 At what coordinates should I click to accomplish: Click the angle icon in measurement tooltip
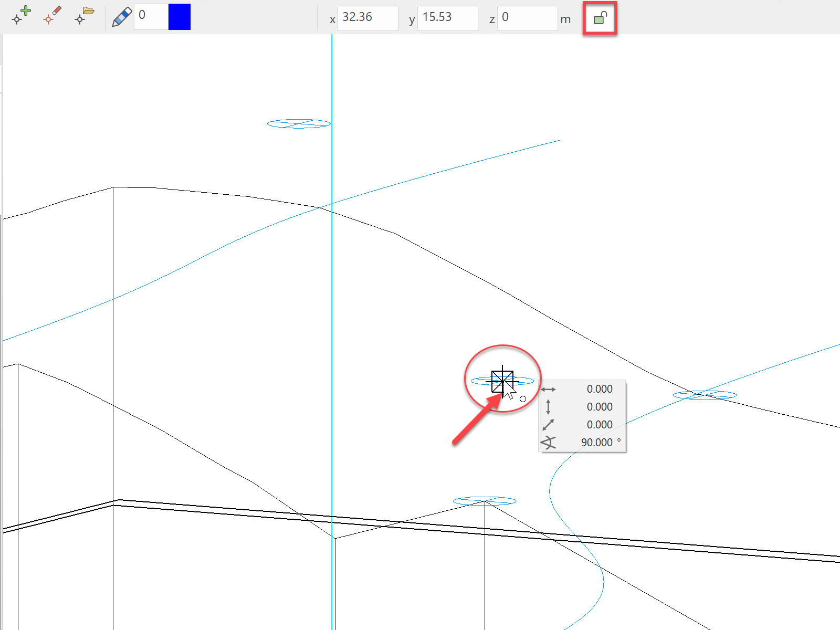point(548,443)
